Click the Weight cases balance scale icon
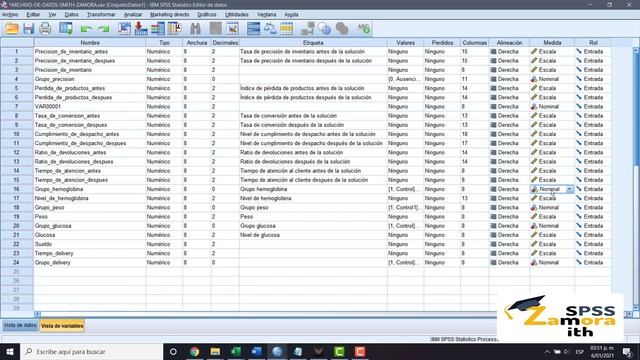Viewport: 640px width, 360px height. [x=270, y=29]
